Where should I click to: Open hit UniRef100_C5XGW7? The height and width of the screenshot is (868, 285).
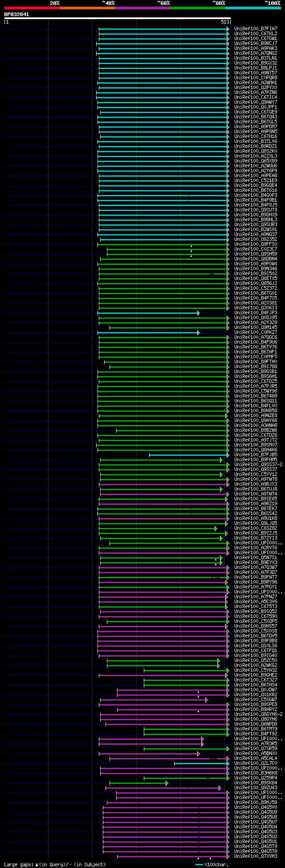256,699
